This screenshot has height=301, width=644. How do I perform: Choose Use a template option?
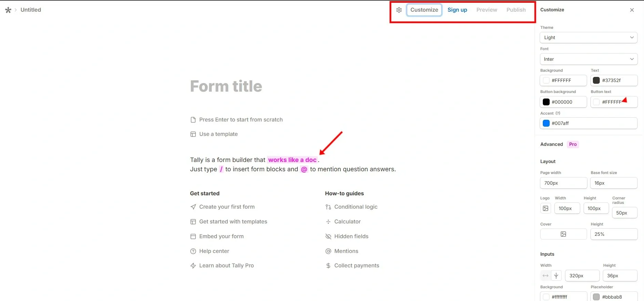point(218,134)
